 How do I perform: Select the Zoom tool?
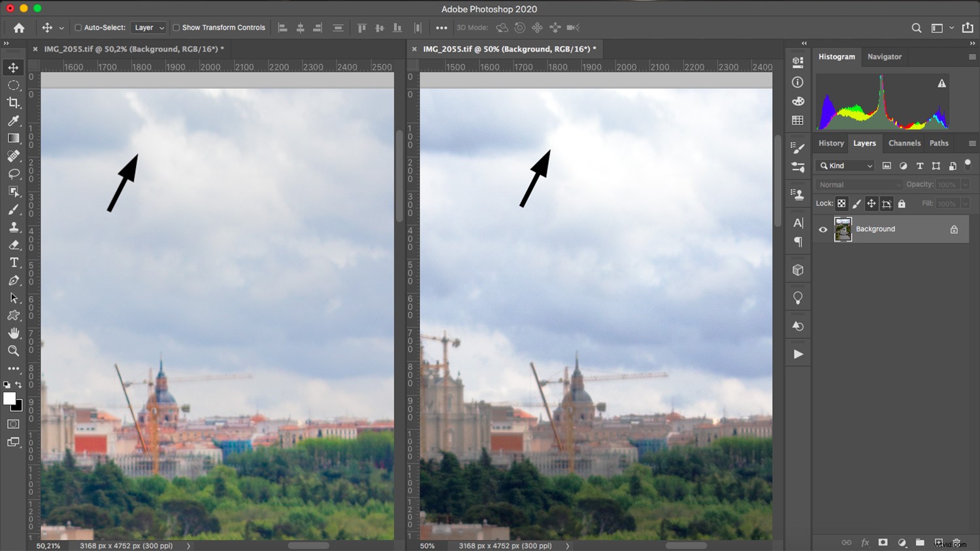(13, 351)
